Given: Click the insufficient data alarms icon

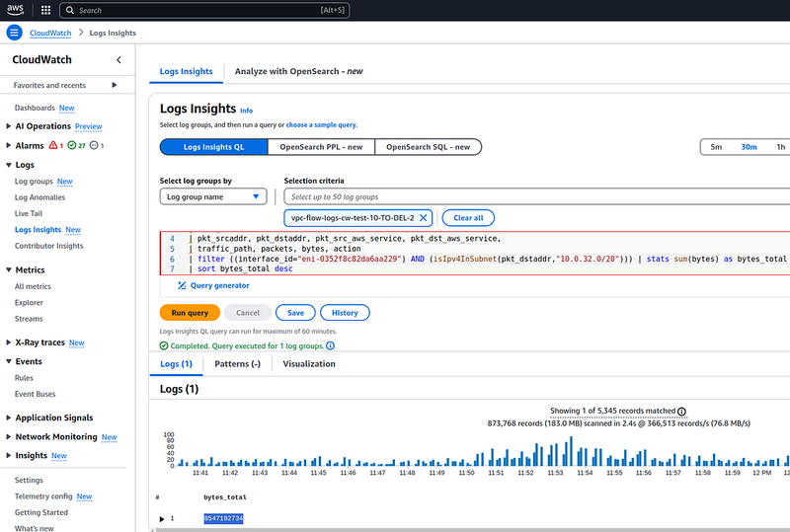Looking at the screenshot, I should click(94, 145).
